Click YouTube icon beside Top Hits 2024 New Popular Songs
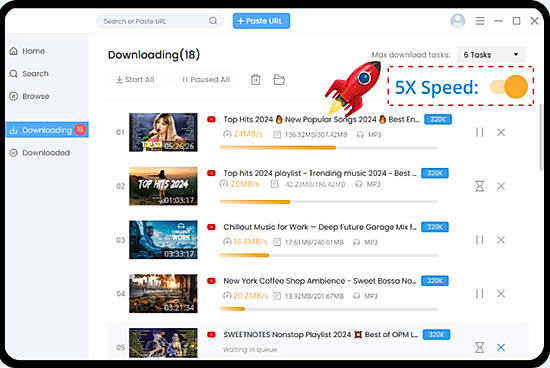The height and width of the screenshot is (368, 550). pos(211,119)
